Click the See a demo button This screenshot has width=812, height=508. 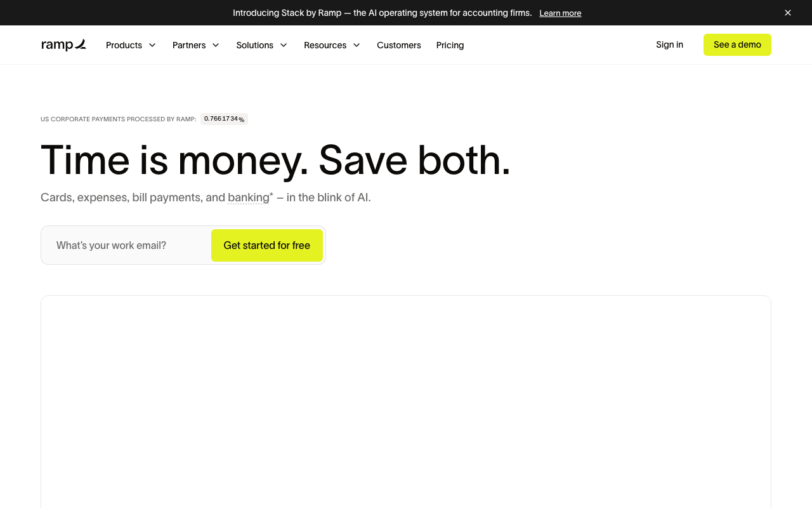click(737, 44)
